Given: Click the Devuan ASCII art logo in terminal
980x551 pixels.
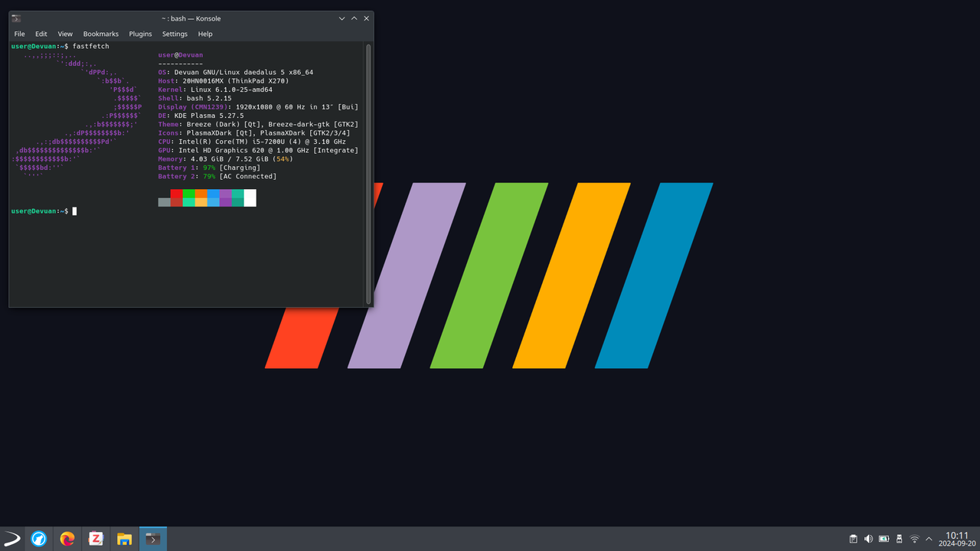Looking at the screenshot, I should coord(77,115).
